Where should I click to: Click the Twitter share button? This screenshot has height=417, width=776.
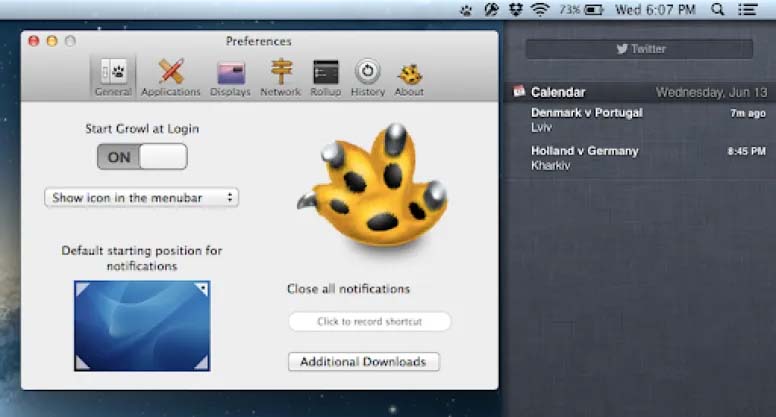point(639,49)
